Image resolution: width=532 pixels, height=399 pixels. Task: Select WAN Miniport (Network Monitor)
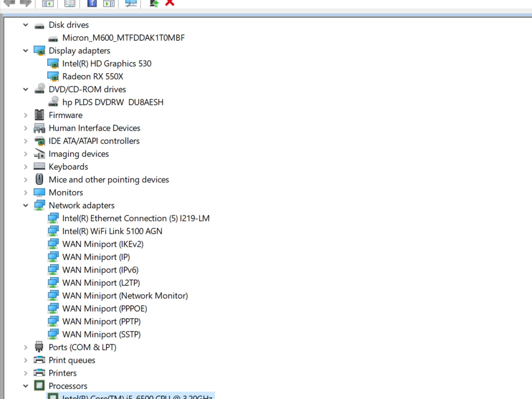125,296
